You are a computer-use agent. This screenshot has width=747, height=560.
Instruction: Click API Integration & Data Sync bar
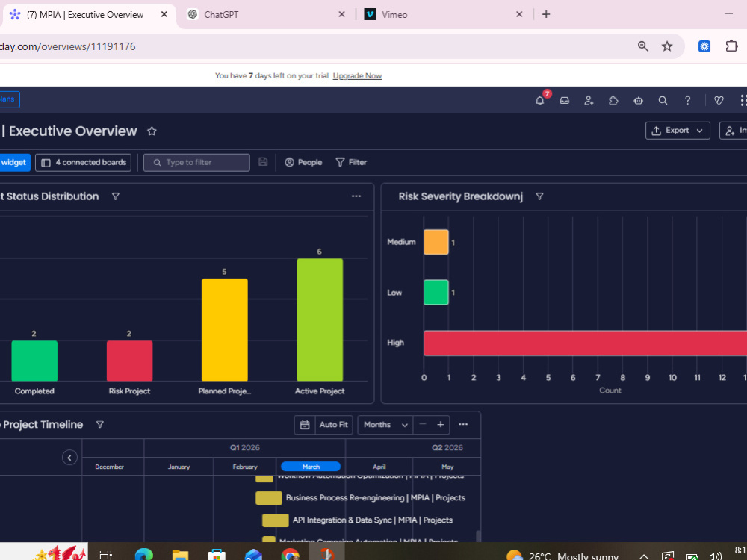click(x=276, y=520)
